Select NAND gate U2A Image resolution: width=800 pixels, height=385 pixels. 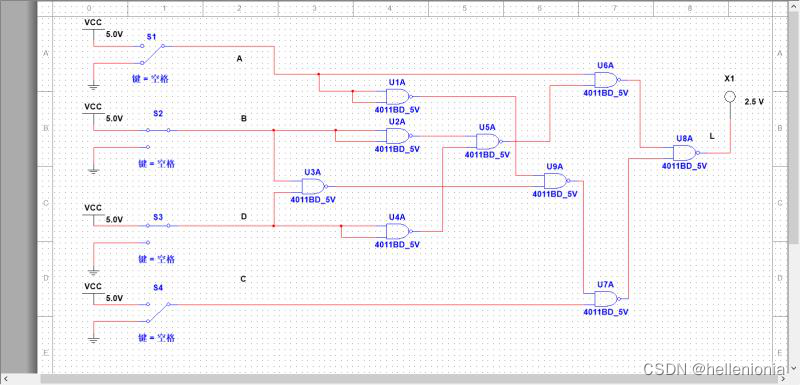(399, 136)
